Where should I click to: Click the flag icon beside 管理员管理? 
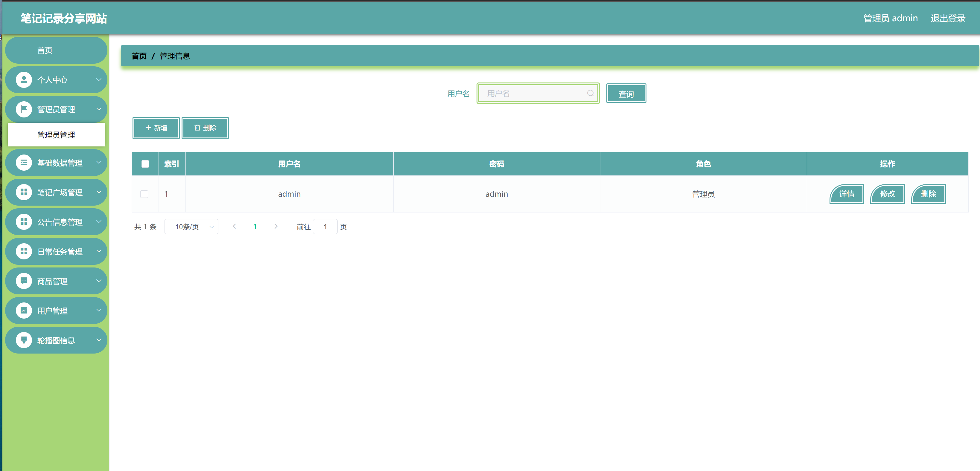(x=24, y=109)
